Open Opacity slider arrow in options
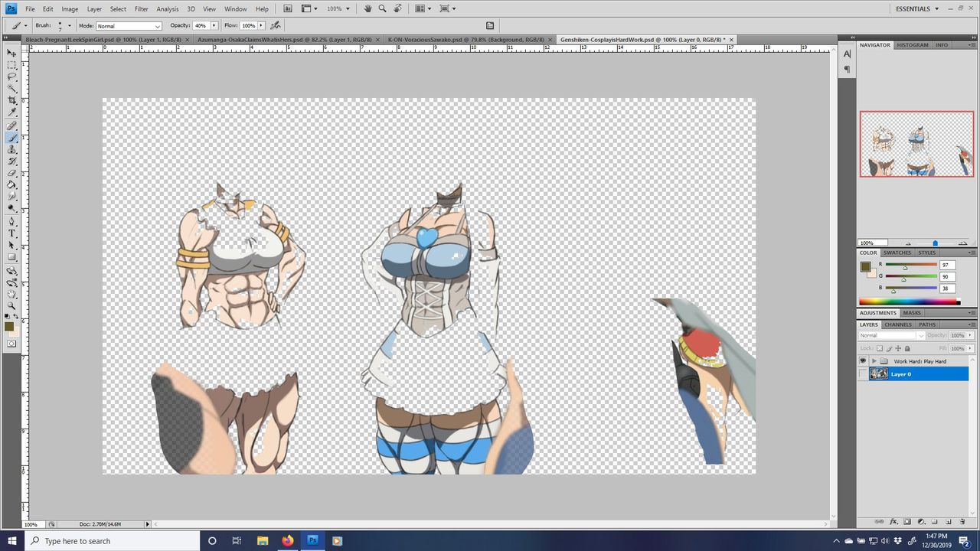Viewport: 980px width, 551px height. pos(214,25)
